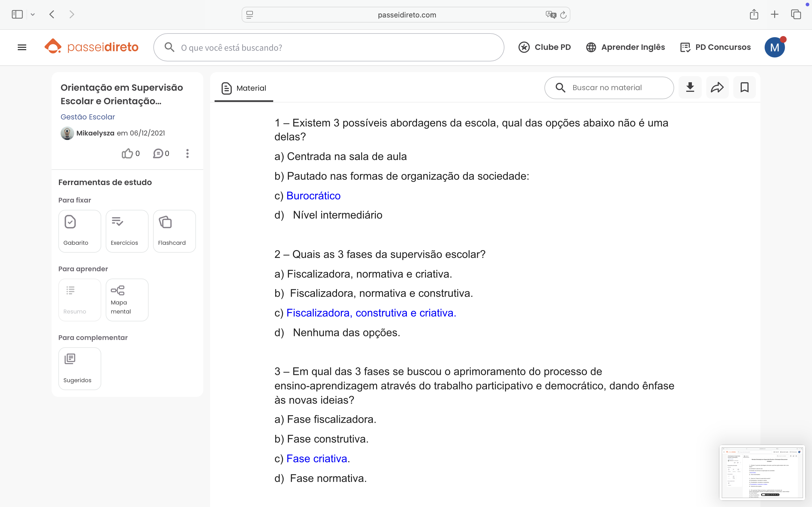The height and width of the screenshot is (507, 812).
Task: Open the Sugeridos materials card
Action: 80,368
